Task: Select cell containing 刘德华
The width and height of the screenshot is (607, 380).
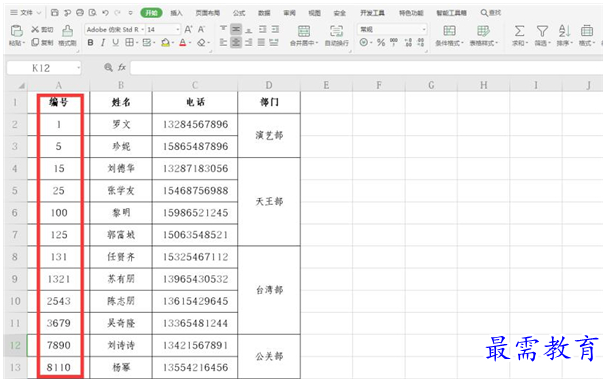Action: [121, 168]
